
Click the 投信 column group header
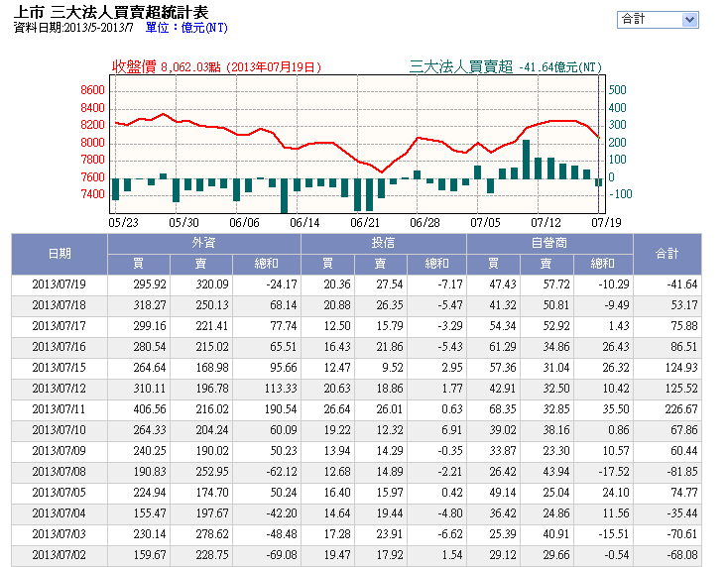383,243
